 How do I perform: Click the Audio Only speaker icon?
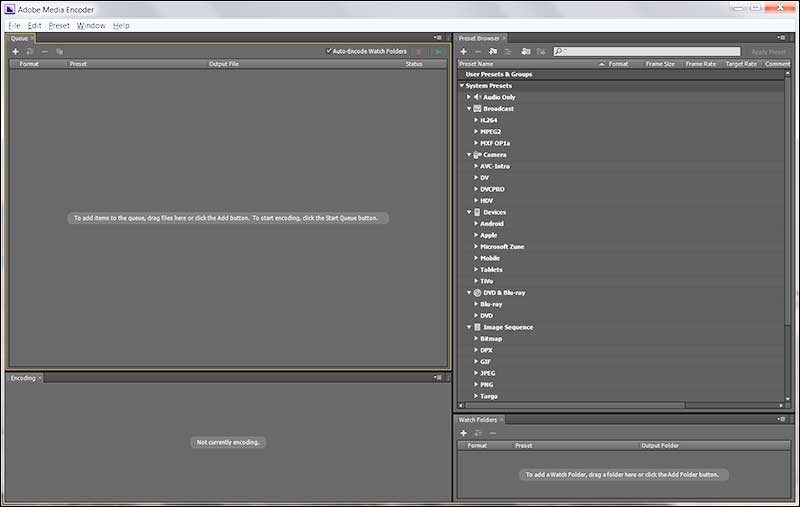pos(478,97)
